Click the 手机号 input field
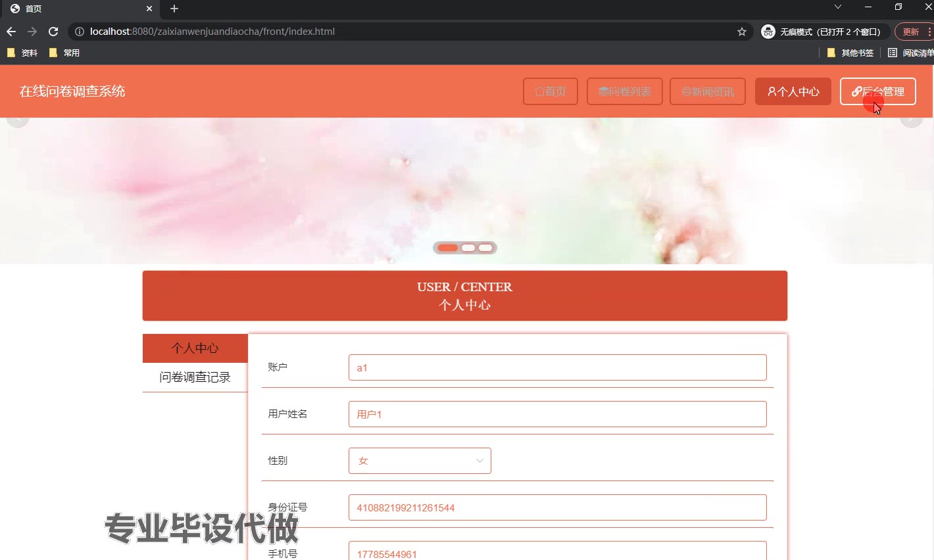This screenshot has height=560, width=934. click(558, 552)
